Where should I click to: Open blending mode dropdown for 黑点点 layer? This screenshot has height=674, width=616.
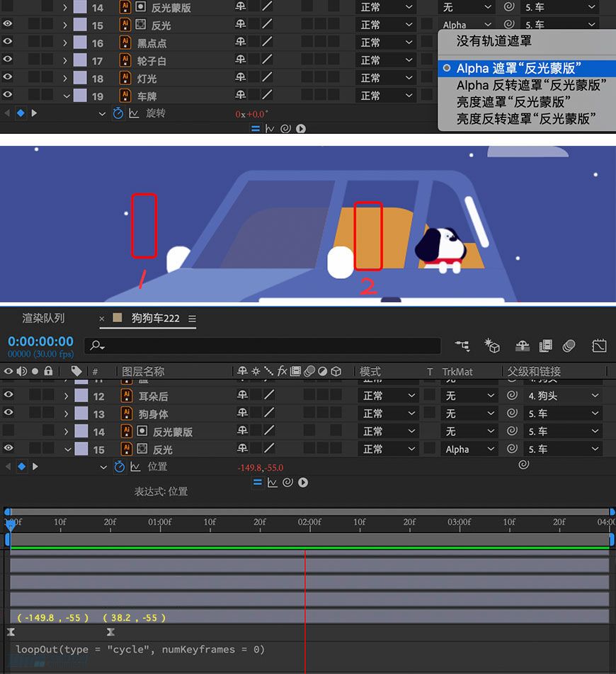(x=386, y=42)
